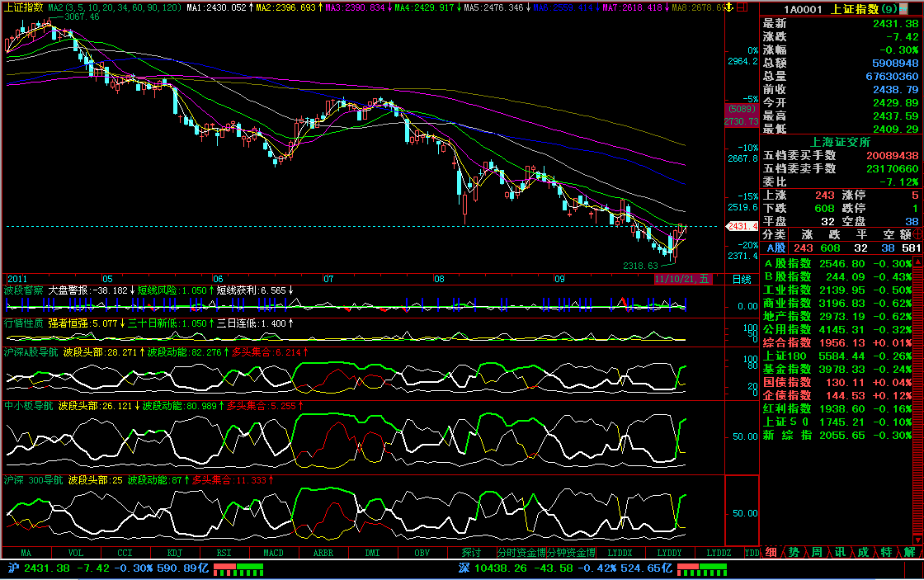This screenshot has width=924, height=580.
Task: Select the 公用指数 row
Action: point(838,329)
